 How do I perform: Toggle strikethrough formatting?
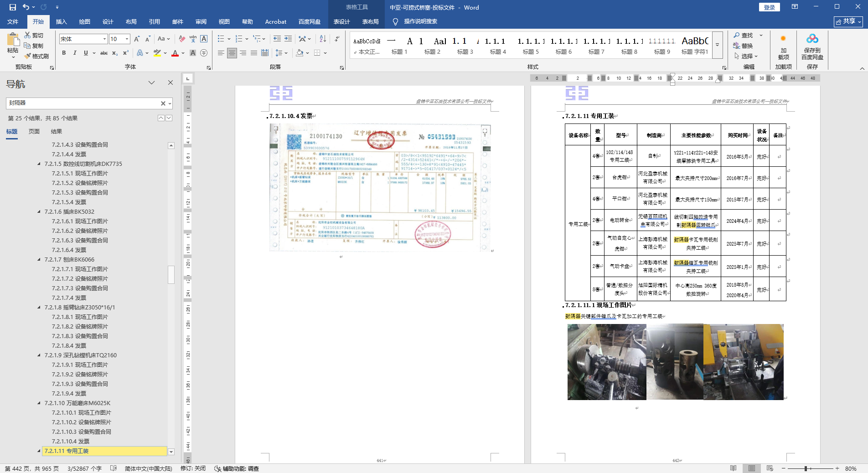(103, 53)
